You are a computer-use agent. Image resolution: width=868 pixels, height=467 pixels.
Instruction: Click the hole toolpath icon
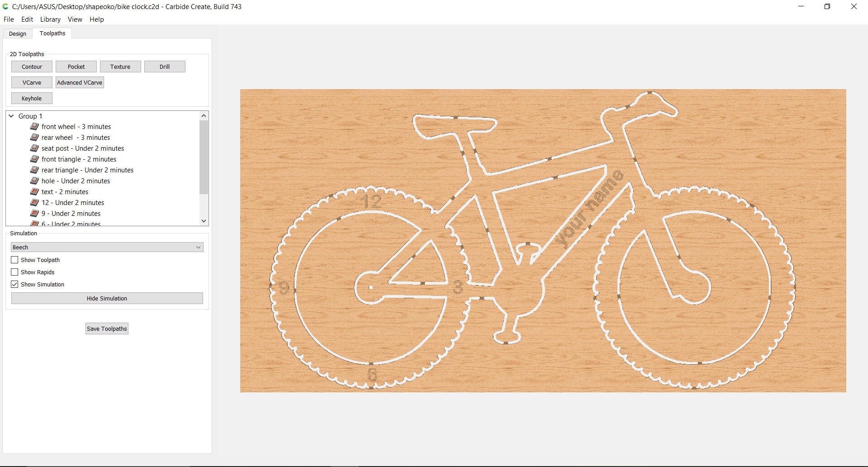(35, 181)
